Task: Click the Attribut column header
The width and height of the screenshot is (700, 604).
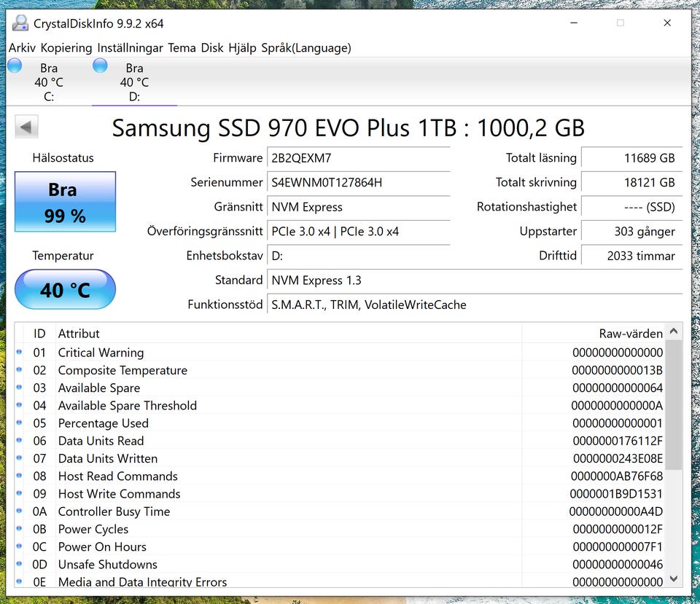Action: coord(289,334)
